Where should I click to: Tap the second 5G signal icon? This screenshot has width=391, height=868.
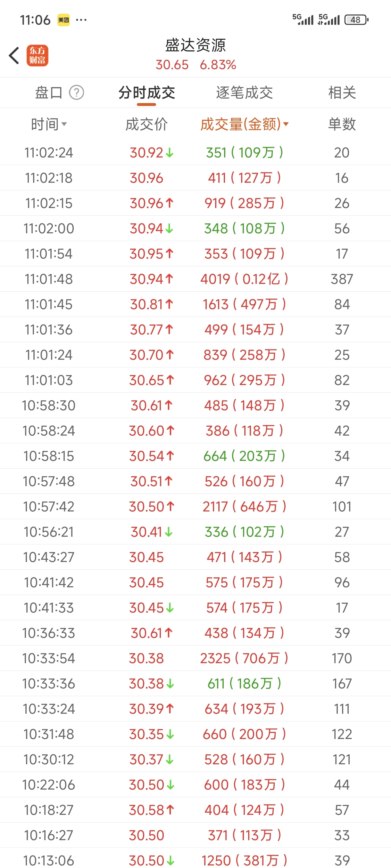pyautogui.click(x=329, y=20)
